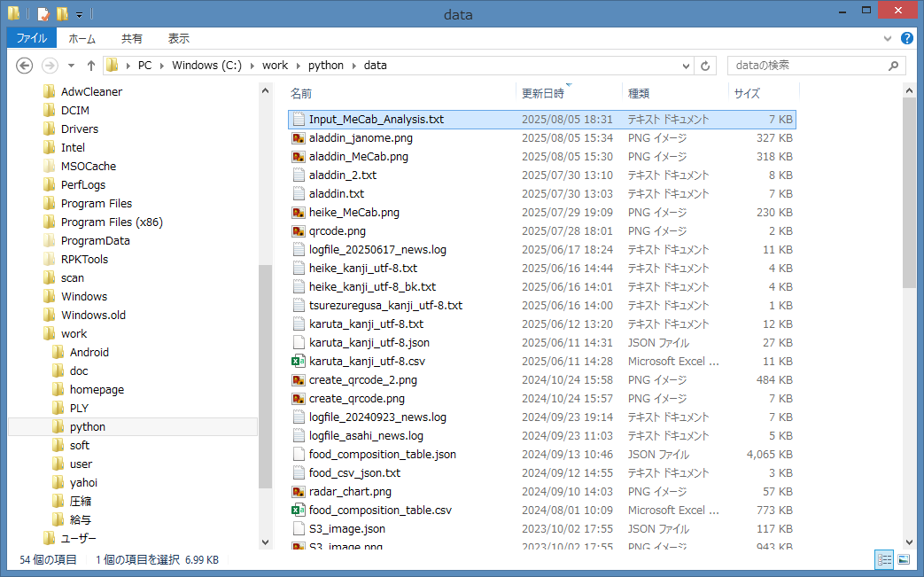924x577 pixels.
Task: Click the New Folder icon in title bar
Action: [62, 14]
